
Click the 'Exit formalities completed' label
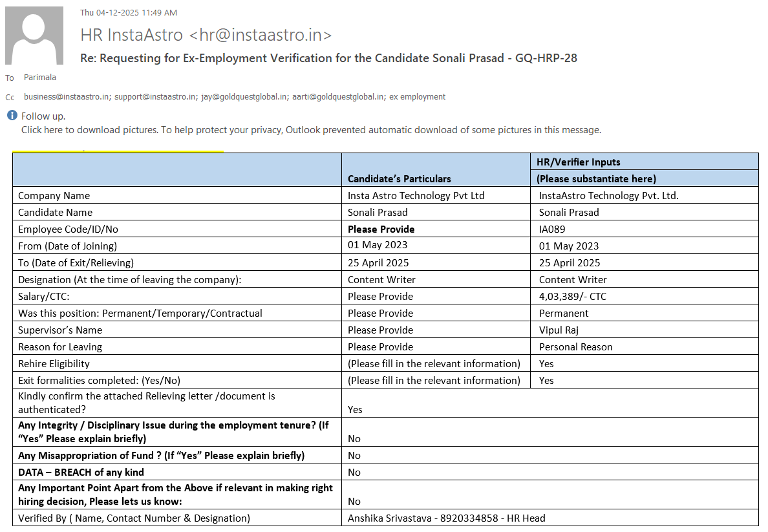pyautogui.click(x=99, y=380)
